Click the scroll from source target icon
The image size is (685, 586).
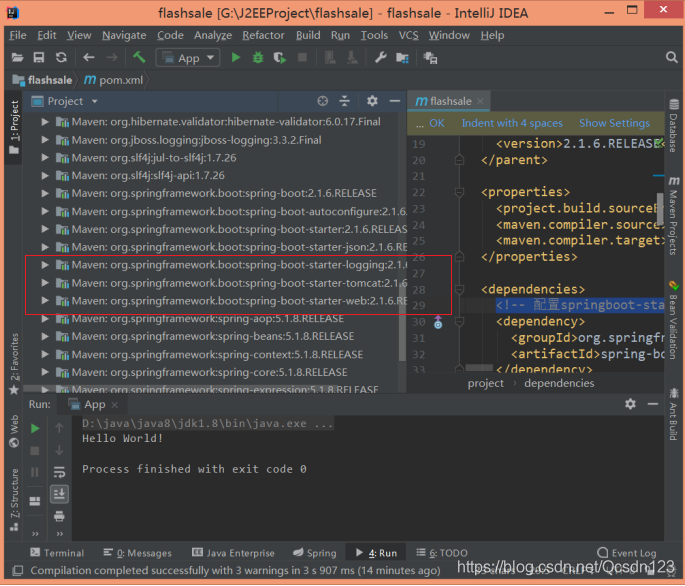click(322, 101)
